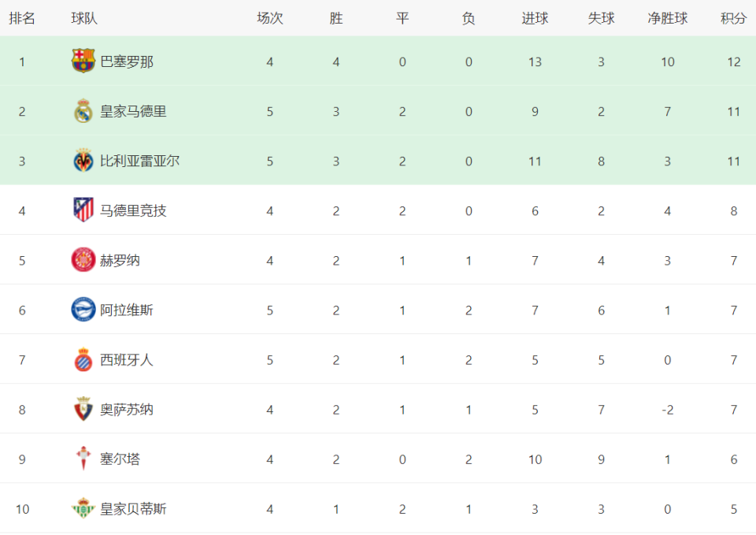Open the 巴塞罗那 team link
Image resolution: width=756 pixels, height=535 pixels.
pyautogui.click(x=127, y=61)
